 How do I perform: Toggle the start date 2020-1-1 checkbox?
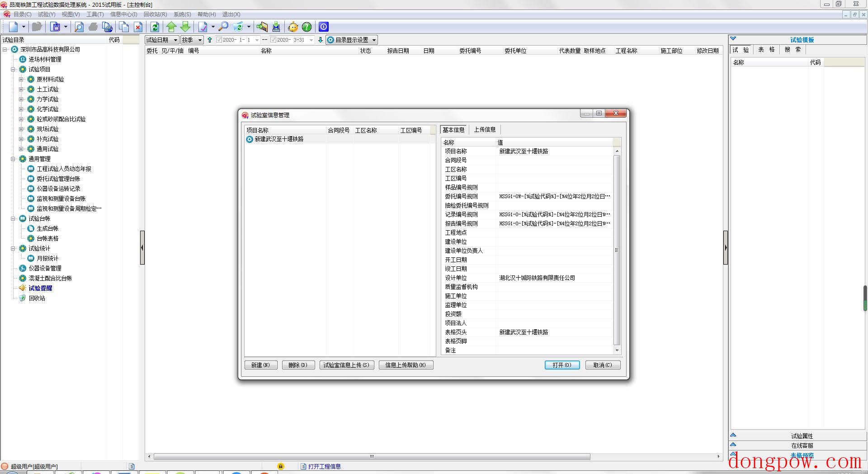point(219,40)
